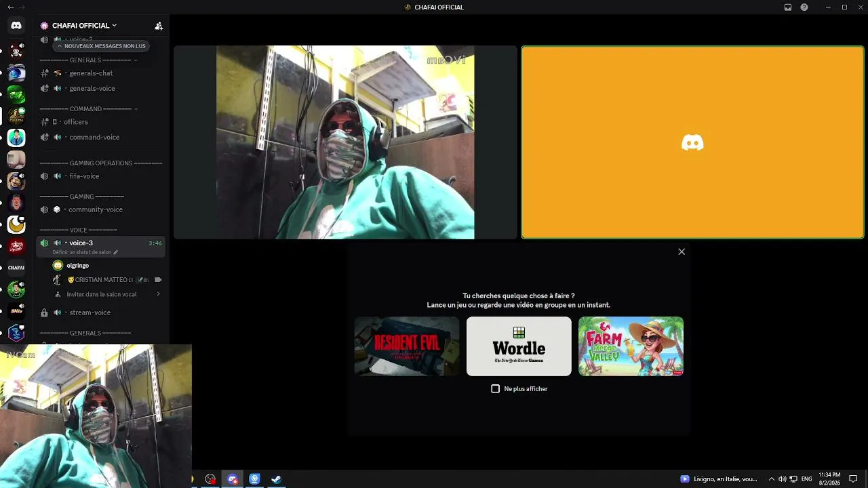Open the 'Livigno, en Italie' taskbar widget
This screenshot has width=868, height=488.
coord(719,479)
